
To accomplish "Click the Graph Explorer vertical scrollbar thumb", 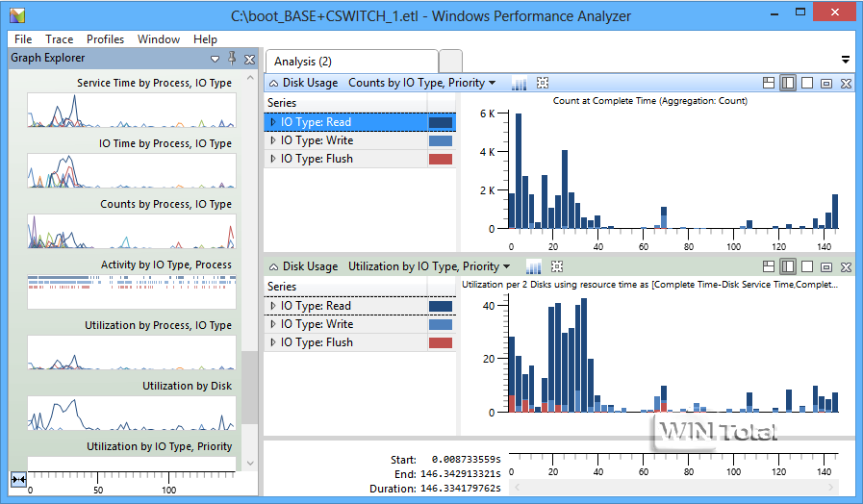I will coord(250,388).
